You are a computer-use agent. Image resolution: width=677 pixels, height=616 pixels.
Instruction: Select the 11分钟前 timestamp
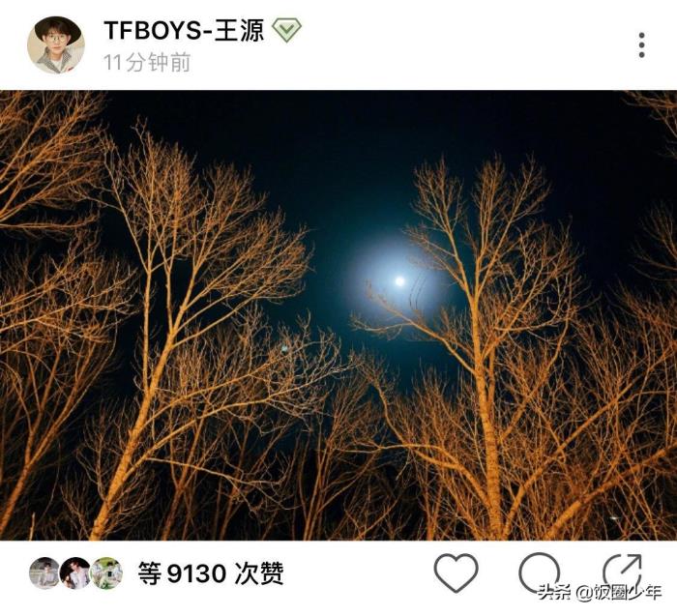coord(147,63)
